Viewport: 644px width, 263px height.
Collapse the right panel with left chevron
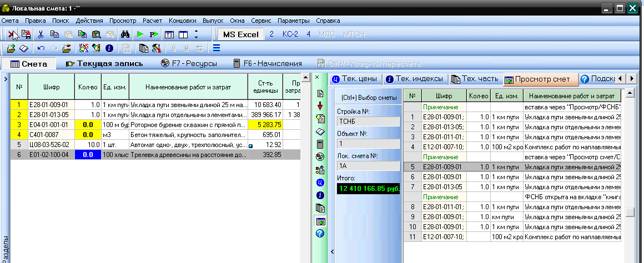[x=332, y=251]
